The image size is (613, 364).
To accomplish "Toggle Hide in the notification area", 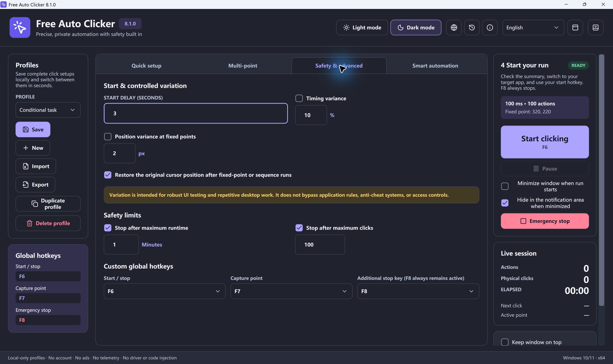I will (505, 203).
